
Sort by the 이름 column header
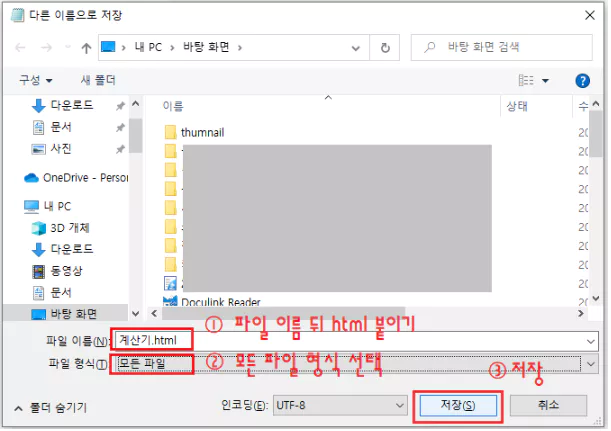[x=173, y=106]
